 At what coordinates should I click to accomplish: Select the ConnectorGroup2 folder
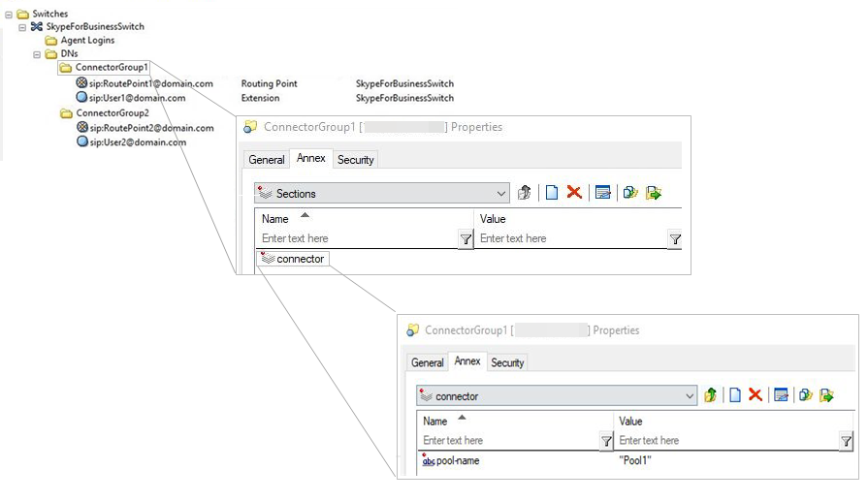(x=112, y=113)
